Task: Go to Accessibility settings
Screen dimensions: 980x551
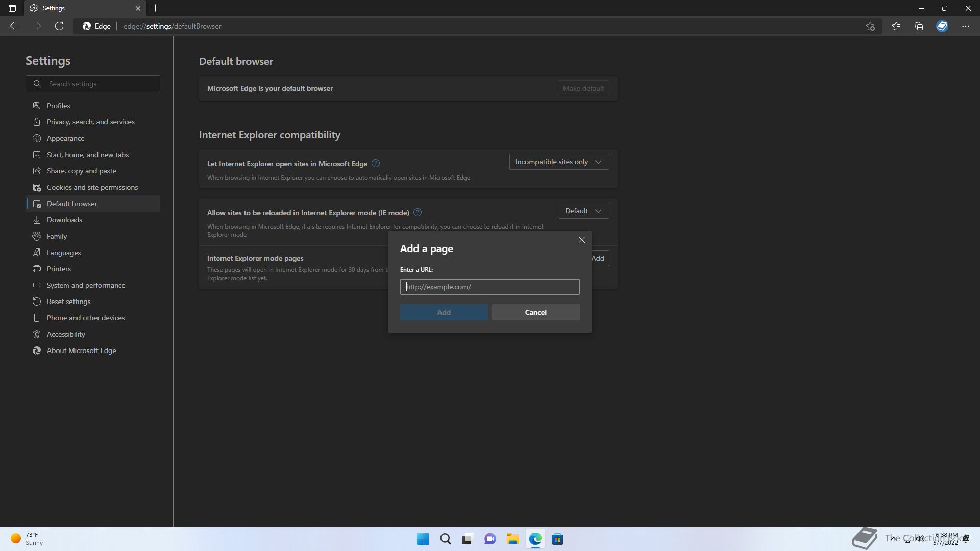Action: click(93, 334)
